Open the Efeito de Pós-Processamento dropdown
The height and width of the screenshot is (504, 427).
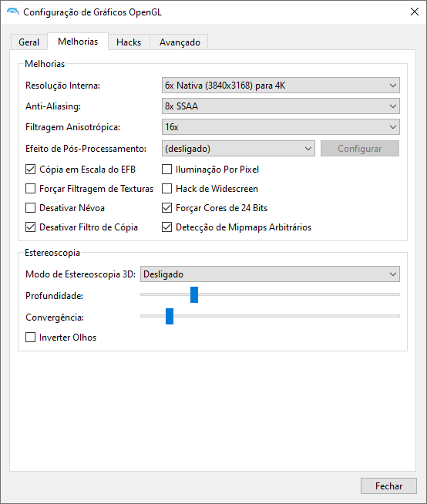pyautogui.click(x=238, y=149)
